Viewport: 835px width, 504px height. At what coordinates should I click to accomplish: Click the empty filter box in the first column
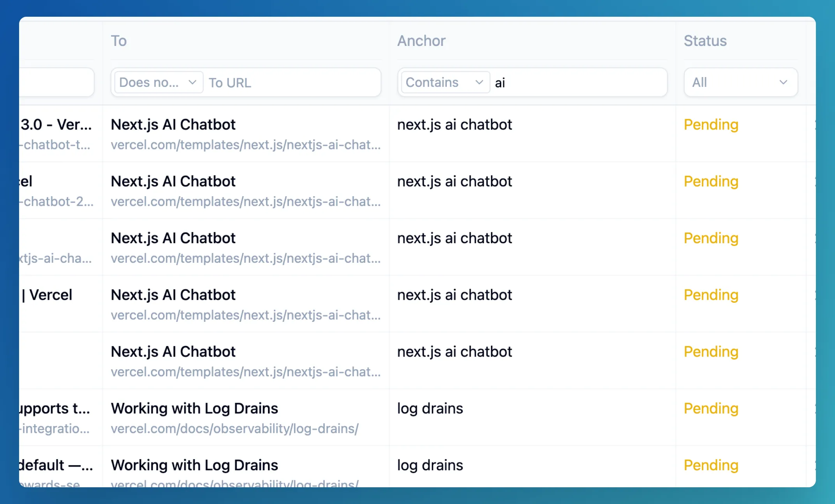point(56,82)
